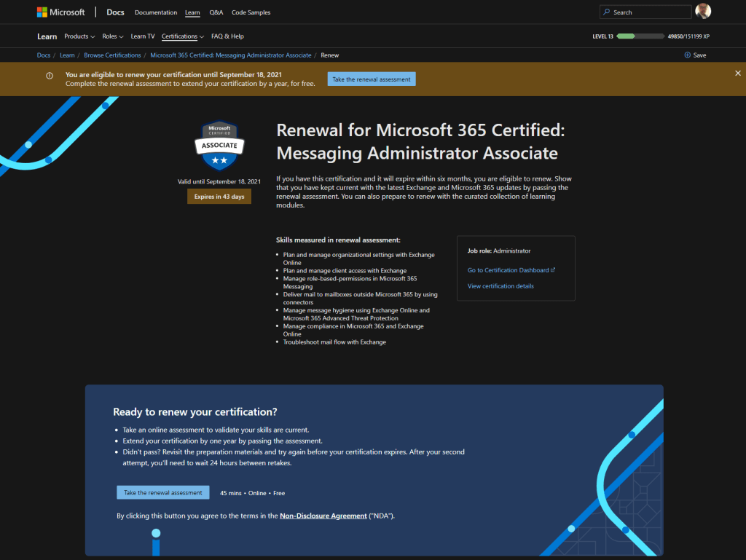
Task: Open the View certification details link
Action: (x=500, y=286)
